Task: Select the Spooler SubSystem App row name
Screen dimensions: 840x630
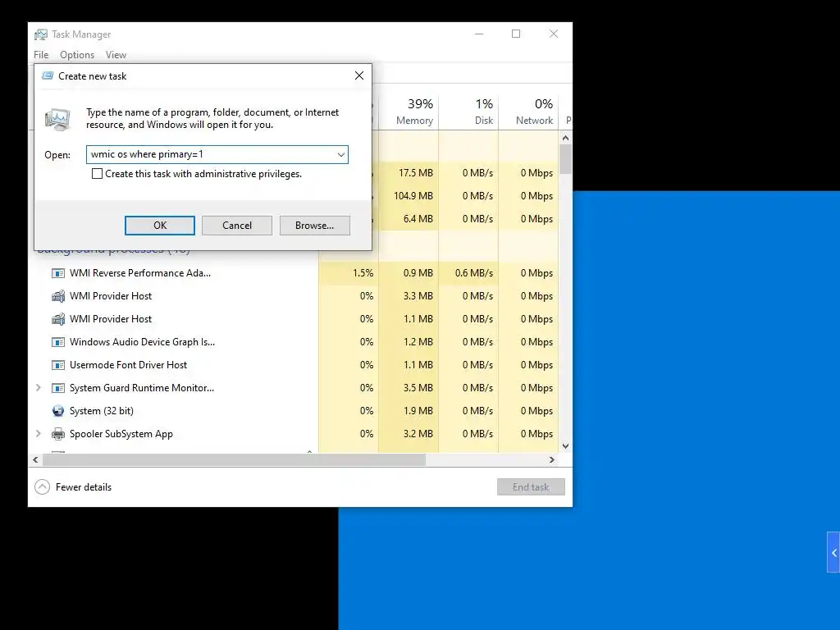Action: (121, 434)
